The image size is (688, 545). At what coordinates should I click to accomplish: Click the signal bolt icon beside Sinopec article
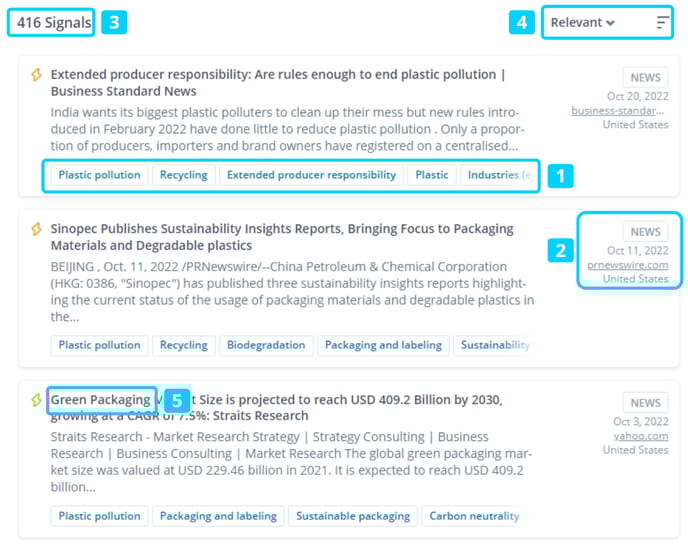tap(37, 230)
